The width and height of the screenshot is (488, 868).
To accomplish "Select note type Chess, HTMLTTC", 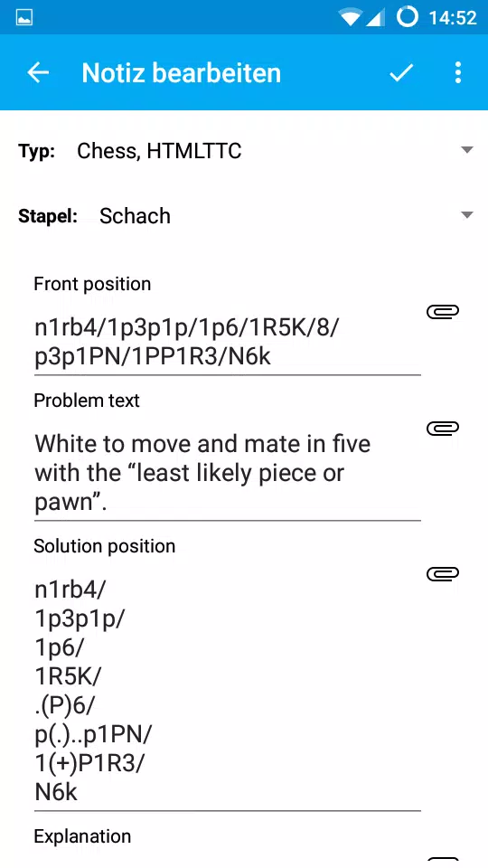I will pyautogui.click(x=159, y=151).
